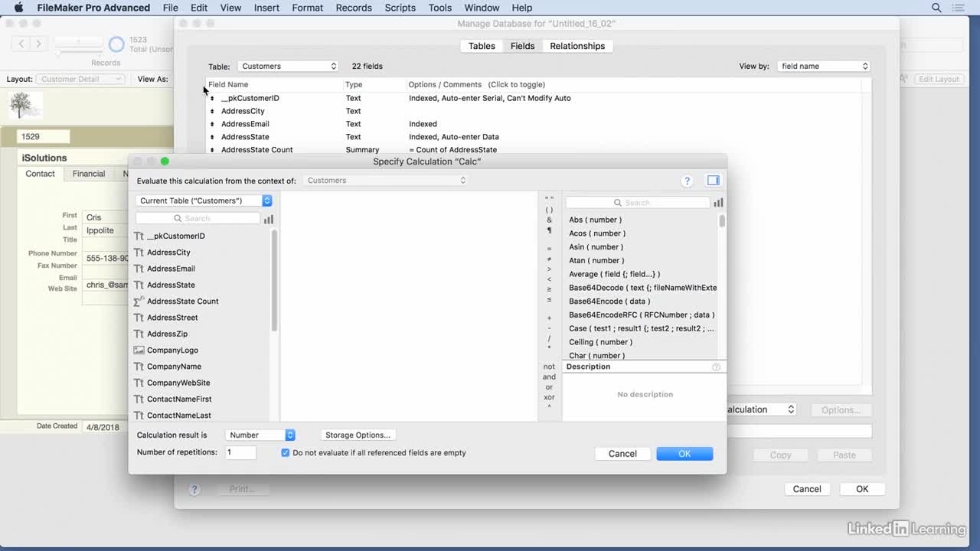The height and width of the screenshot is (551, 980).
Task: Click Cancel in Specify Calculation dialog
Action: click(x=622, y=454)
